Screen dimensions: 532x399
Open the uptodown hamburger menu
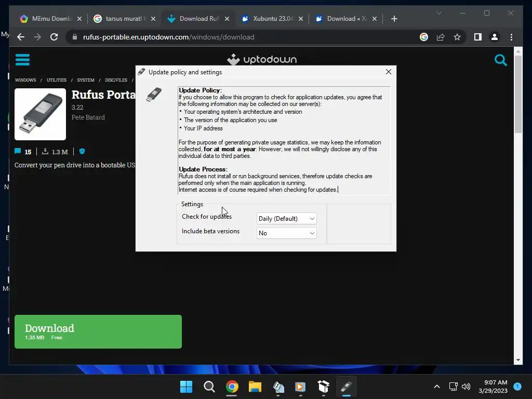point(22,60)
